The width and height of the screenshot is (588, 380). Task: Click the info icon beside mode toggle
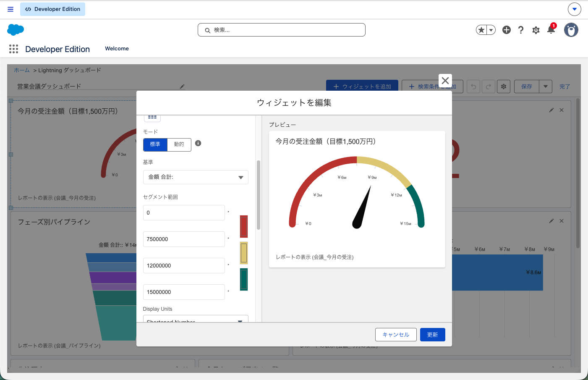coord(198,143)
